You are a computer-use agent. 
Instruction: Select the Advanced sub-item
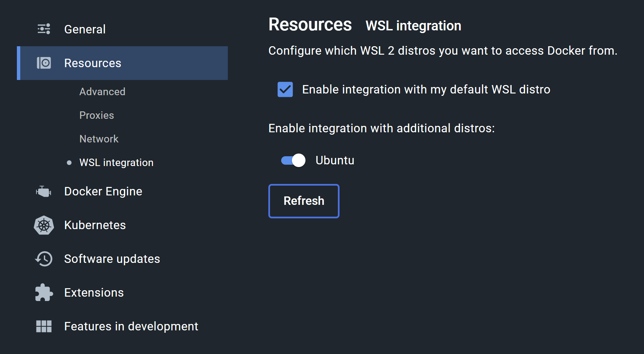(x=102, y=91)
